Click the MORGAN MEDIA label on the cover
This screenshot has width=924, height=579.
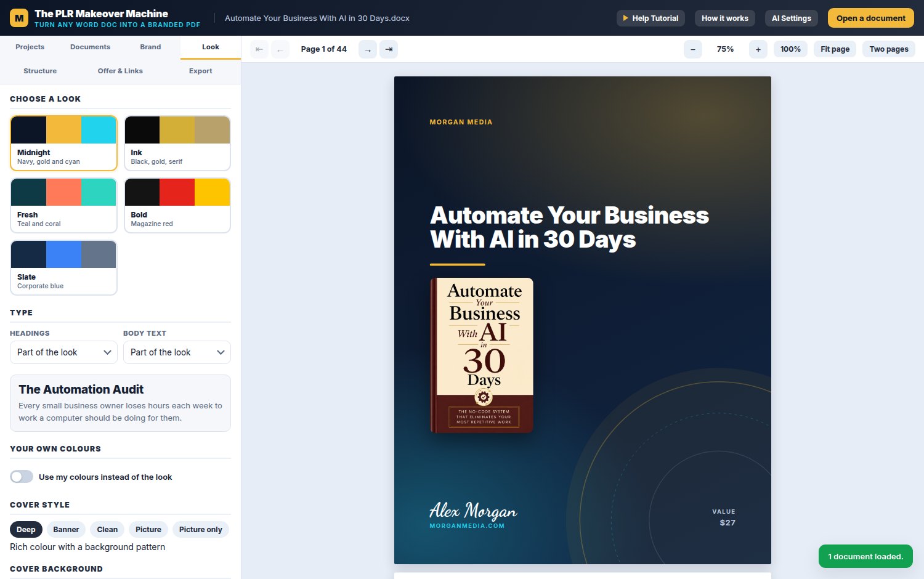[461, 122]
